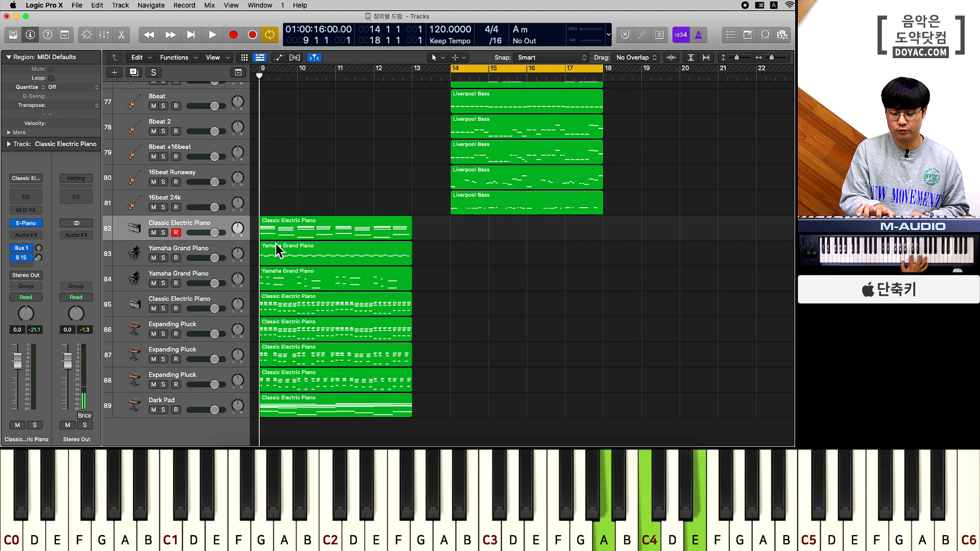Open the Loop Browser icon

[x=765, y=35]
